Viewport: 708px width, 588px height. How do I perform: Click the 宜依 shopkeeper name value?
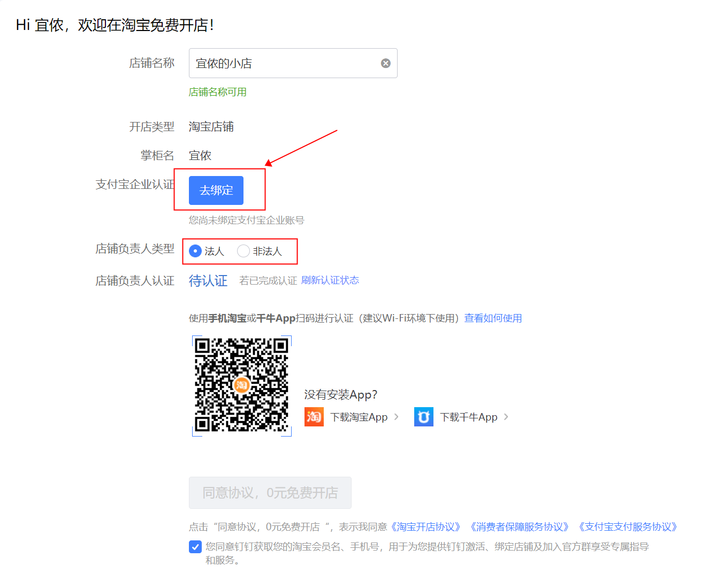(x=200, y=156)
